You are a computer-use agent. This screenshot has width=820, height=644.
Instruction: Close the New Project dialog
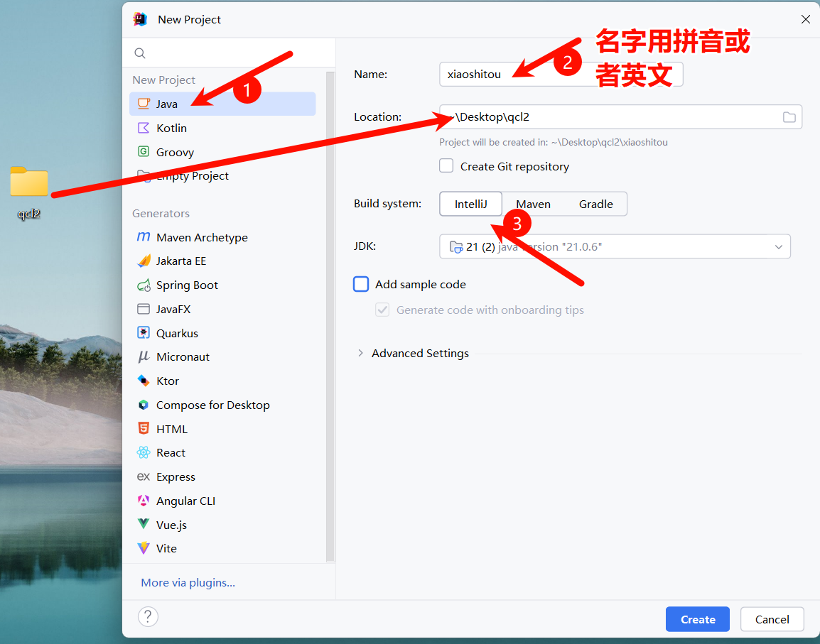click(x=805, y=19)
